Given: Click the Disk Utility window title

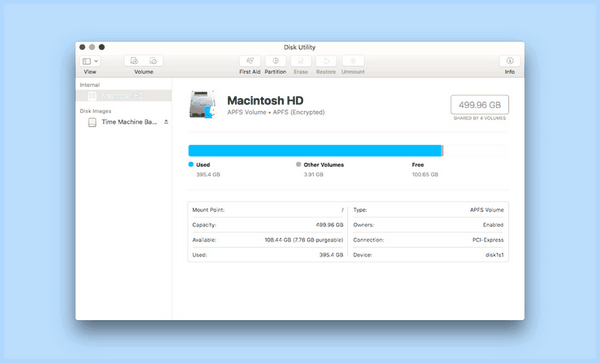Looking at the screenshot, I should point(300,47).
